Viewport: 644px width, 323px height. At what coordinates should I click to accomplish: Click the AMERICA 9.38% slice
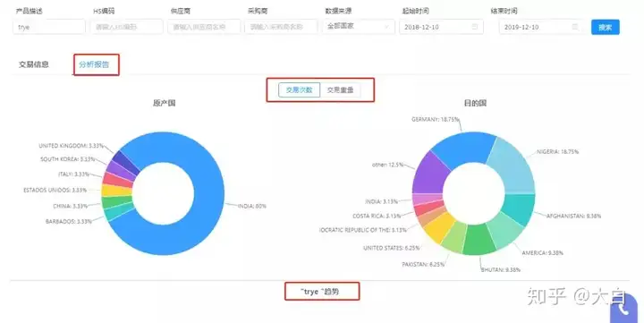[504, 234]
